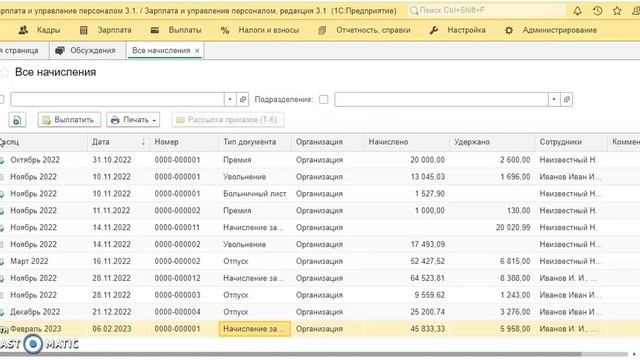This screenshot has width=640, height=360.
Task: Click the Отчетность, справки documents icon
Action: 322,30
